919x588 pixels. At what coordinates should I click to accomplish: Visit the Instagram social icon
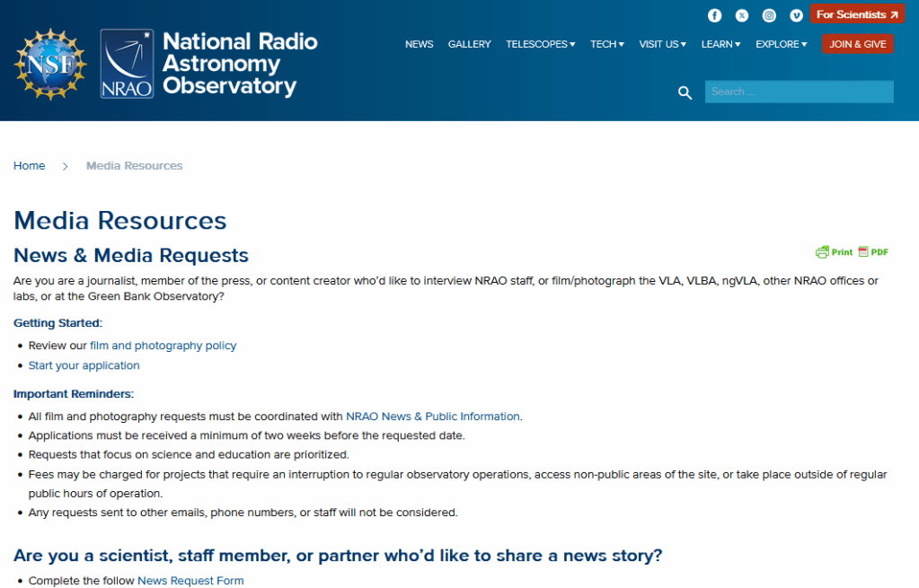[x=769, y=15]
